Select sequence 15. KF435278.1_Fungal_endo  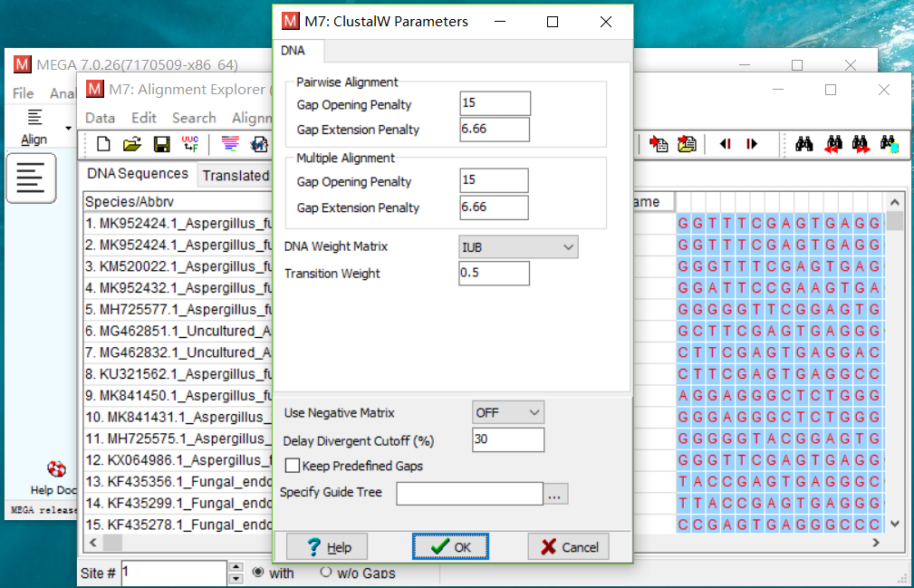pos(178,525)
